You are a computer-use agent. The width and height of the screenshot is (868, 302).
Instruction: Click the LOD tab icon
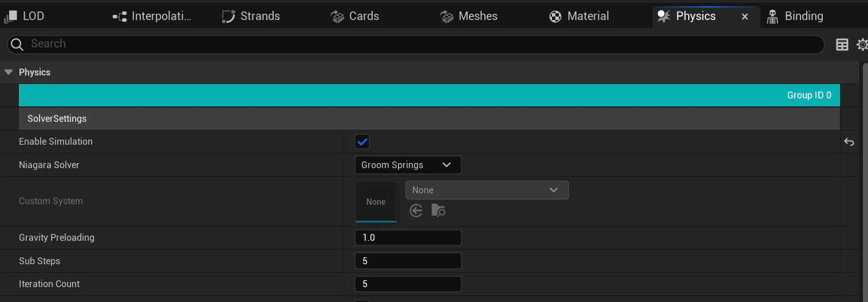click(x=10, y=17)
